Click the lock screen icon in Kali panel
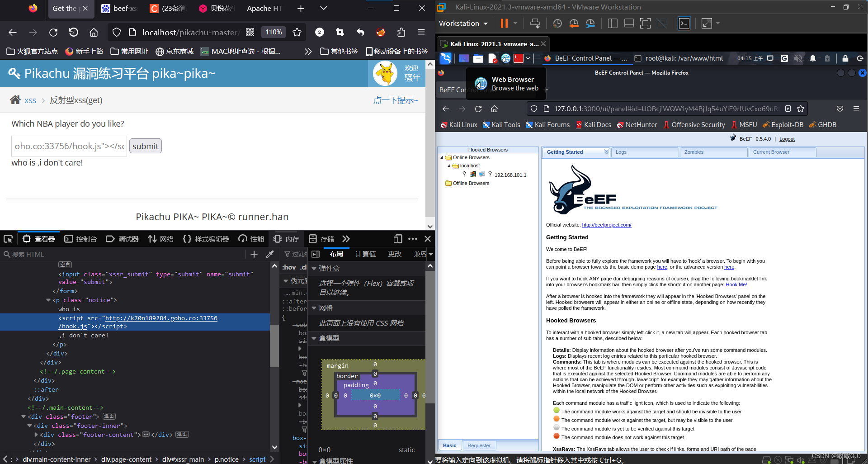This screenshot has width=868, height=464. pos(845,58)
